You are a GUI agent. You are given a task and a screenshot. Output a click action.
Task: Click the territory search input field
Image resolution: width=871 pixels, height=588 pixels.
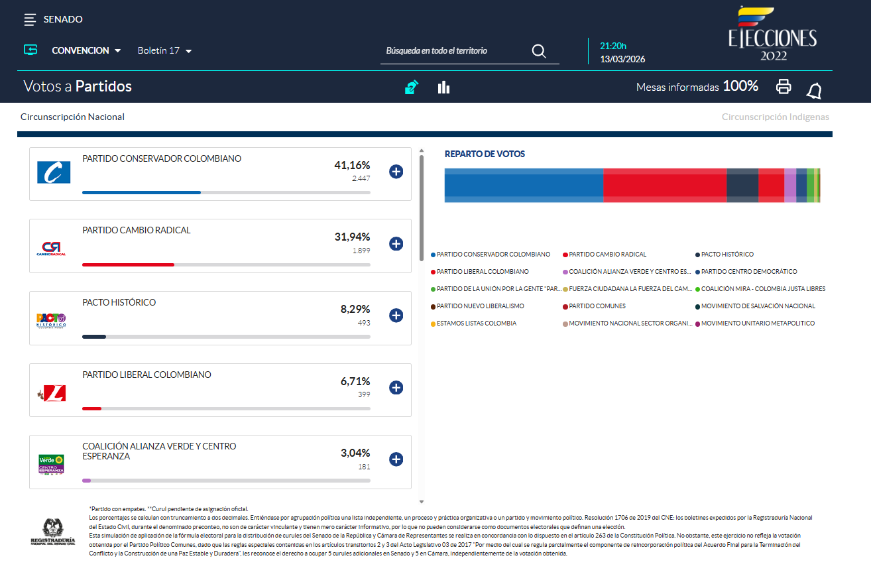click(454, 51)
